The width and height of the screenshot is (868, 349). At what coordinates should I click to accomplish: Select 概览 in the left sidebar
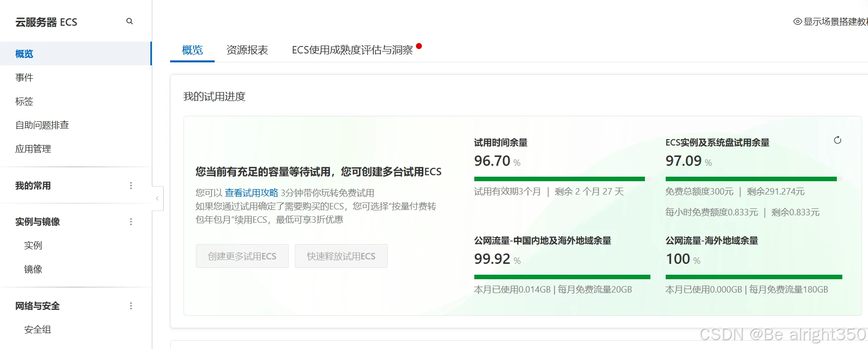(75, 53)
